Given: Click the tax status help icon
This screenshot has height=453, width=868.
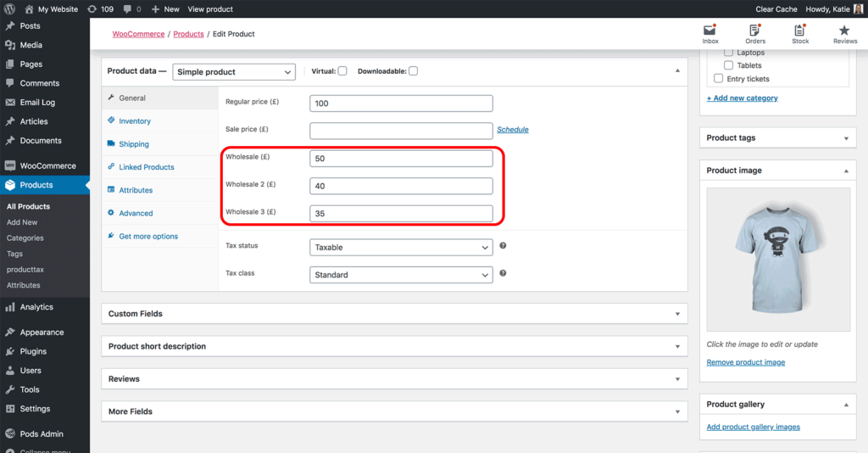Looking at the screenshot, I should [x=503, y=246].
